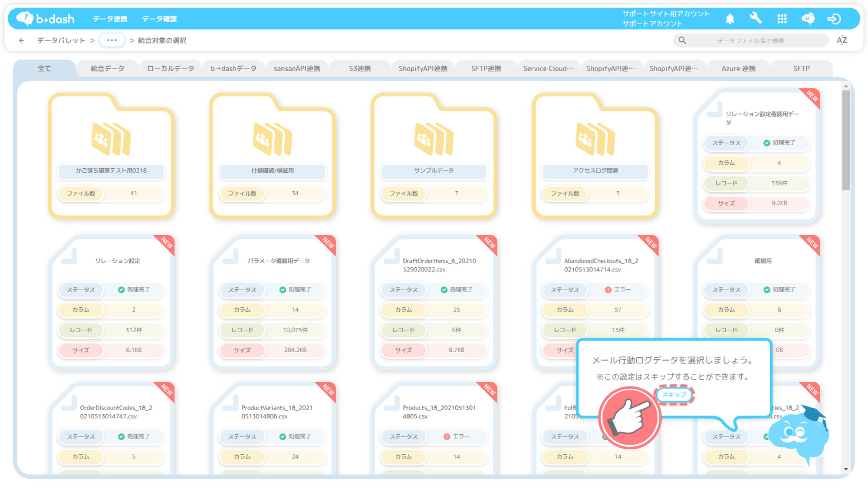Select the 全て tab
The image size is (868, 488).
click(44, 69)
